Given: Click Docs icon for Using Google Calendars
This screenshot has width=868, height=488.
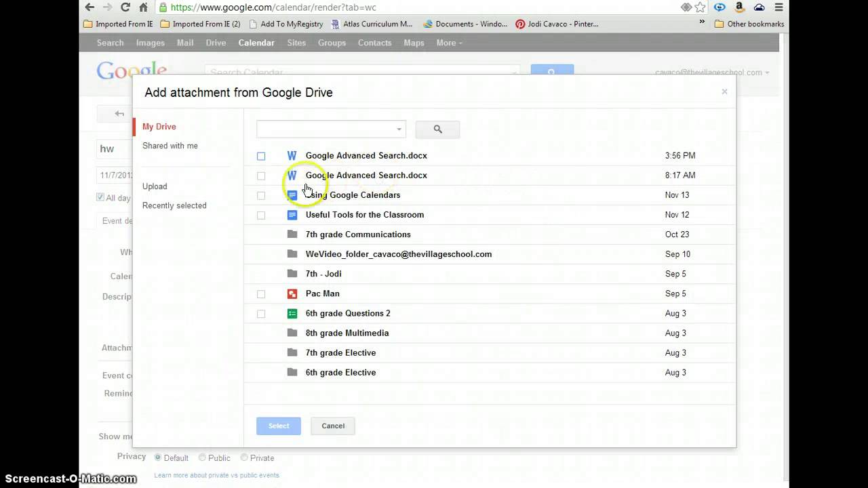Looking at the screenshot, I should click(x=292, y=195).
